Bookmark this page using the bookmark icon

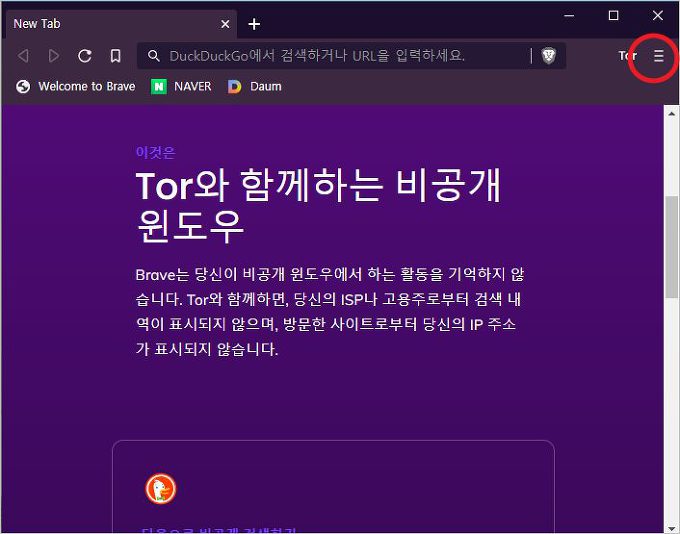pyautogui.click(x=116, y=56)
